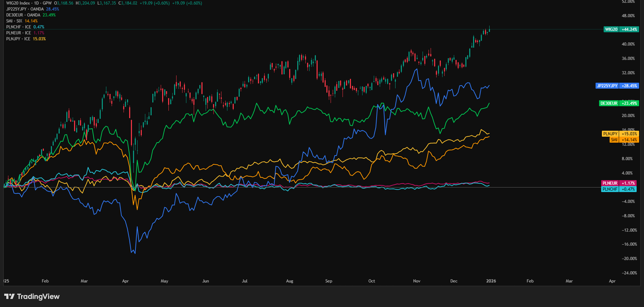Click the blue JP225YJPY +28.45% scale label
Image resolution: width=644 pixels, height=307 pixels.
(617, 86)
